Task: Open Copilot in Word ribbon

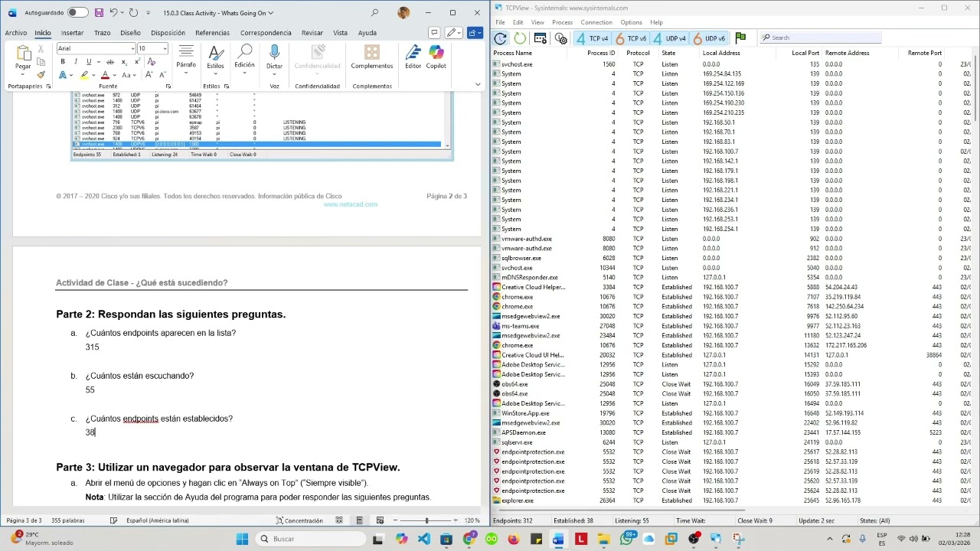Action: point(436,57)
